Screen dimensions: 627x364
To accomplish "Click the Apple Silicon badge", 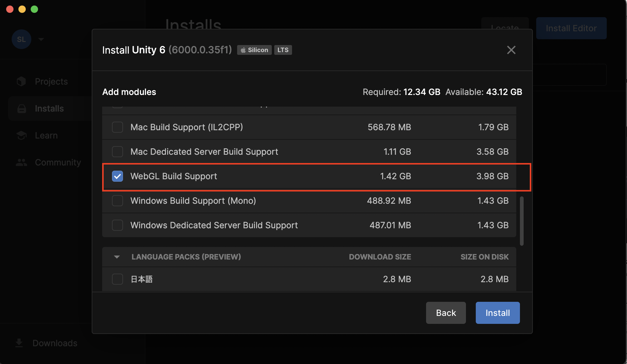I will point(254,50).
